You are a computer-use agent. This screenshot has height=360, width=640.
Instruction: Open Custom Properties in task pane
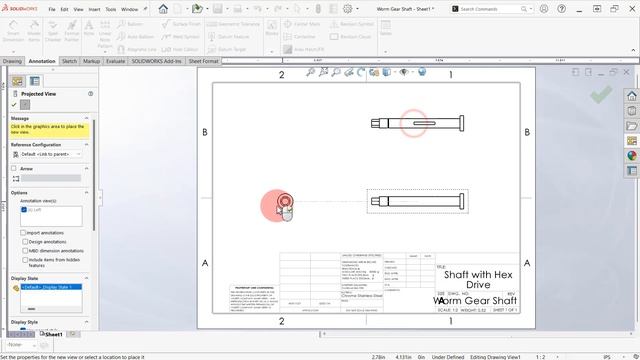pyautogui.click(x=632, y=171)
